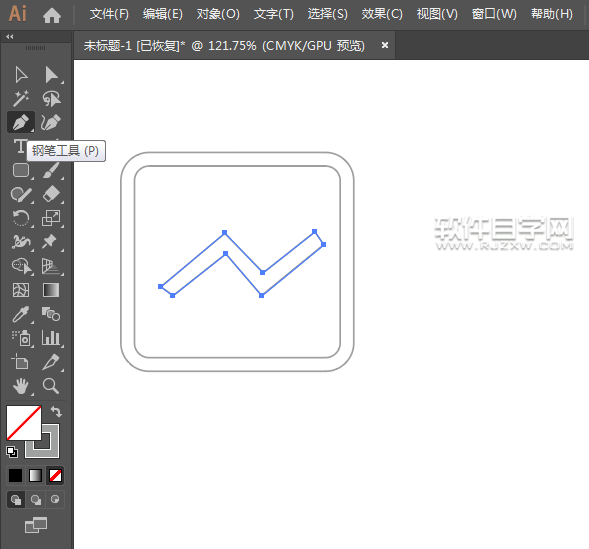Collapse the toolbar with double arrows
The width and height of the screenshot is (589, 549).
(10, 36)
